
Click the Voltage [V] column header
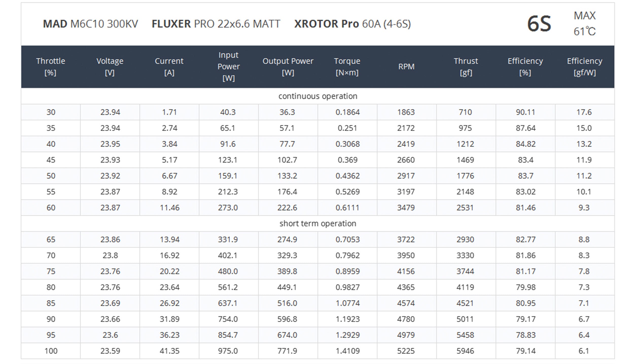coord(110,67)
